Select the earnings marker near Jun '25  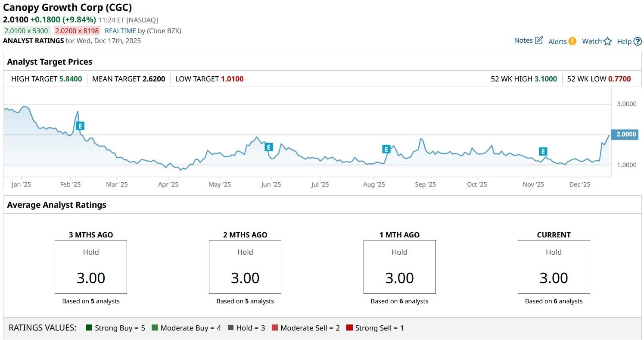[x=269, y=147]
